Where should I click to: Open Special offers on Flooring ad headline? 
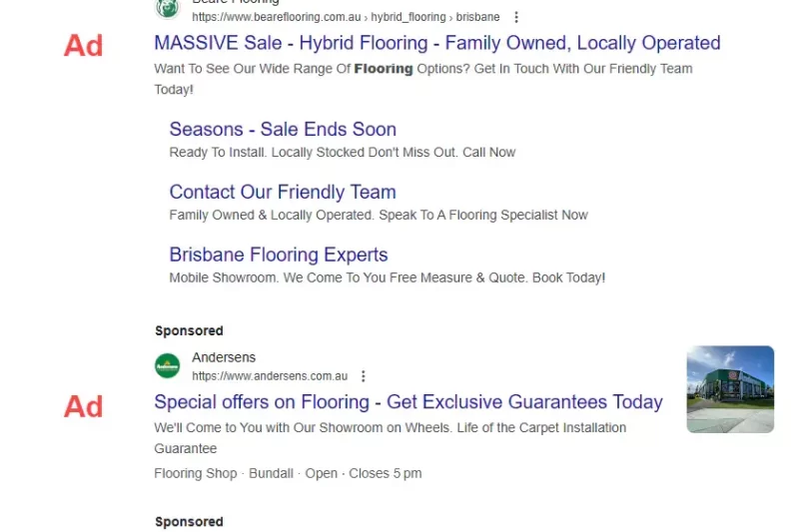tap(407, 402)
